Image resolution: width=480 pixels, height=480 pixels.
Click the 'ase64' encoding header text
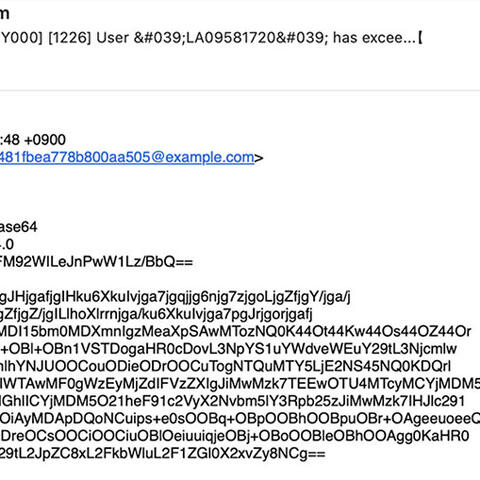click(18, 227)
